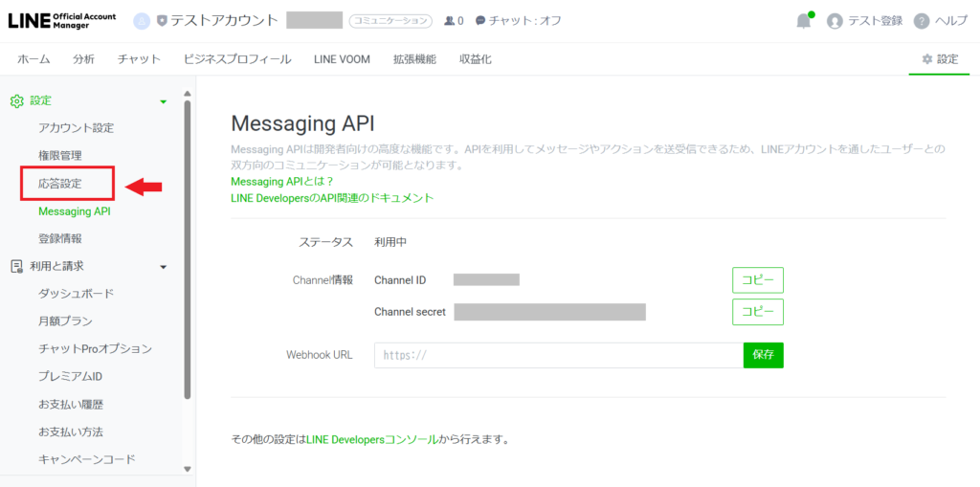
Task: Open the help question mark icon
Action: pos(922,21)
